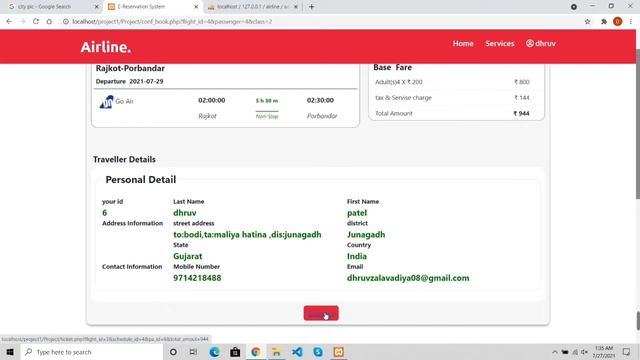Reload the page with the refresh icon

click(x=36, y=22)
